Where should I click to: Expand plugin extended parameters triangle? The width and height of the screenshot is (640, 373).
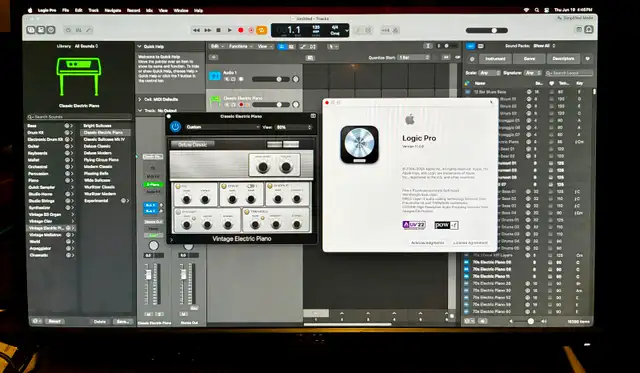click(171, 240)
